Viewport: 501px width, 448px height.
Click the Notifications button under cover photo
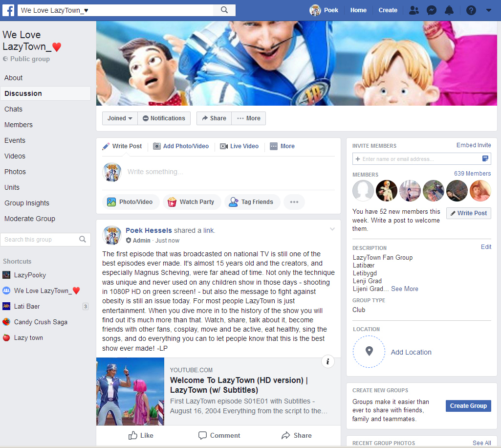(164, 118)
